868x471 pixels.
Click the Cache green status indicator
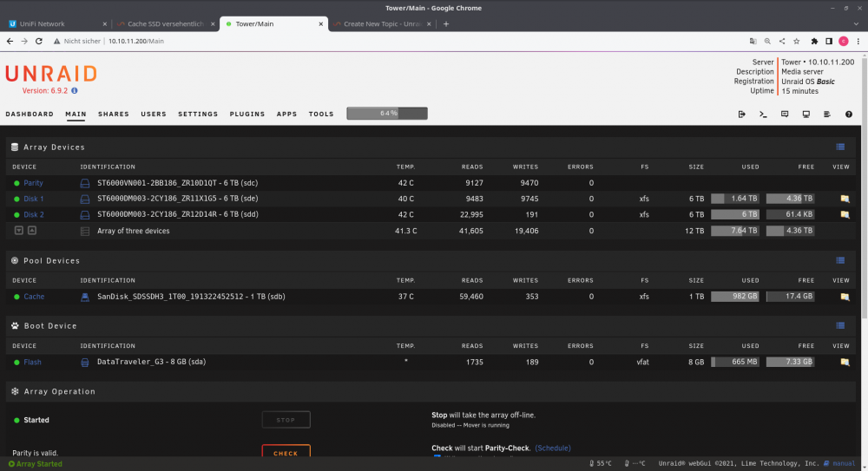16,297
